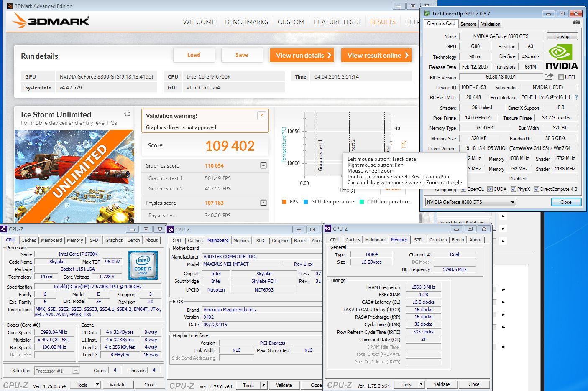Click the GPU-Z screenshot camera icon
The image size is (588, 391).
click(577, 23)
